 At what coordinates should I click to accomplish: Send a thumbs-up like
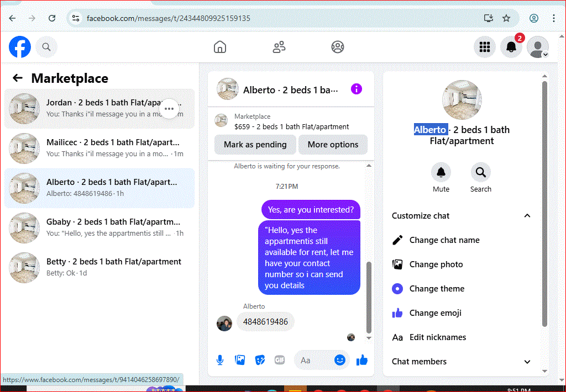click(x=361, y=360)
